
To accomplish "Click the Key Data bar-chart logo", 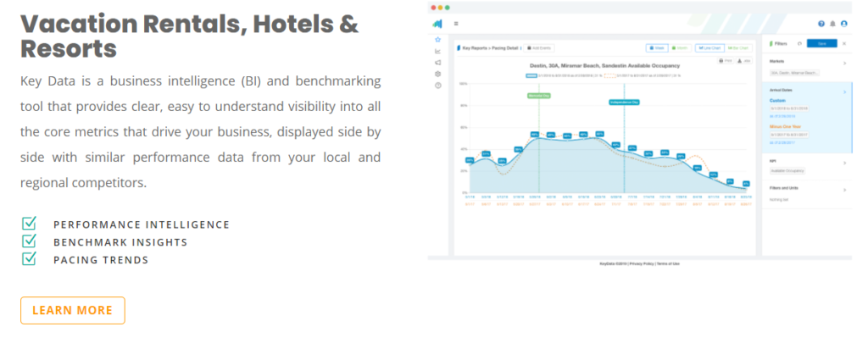I will [x=437, y=24].
